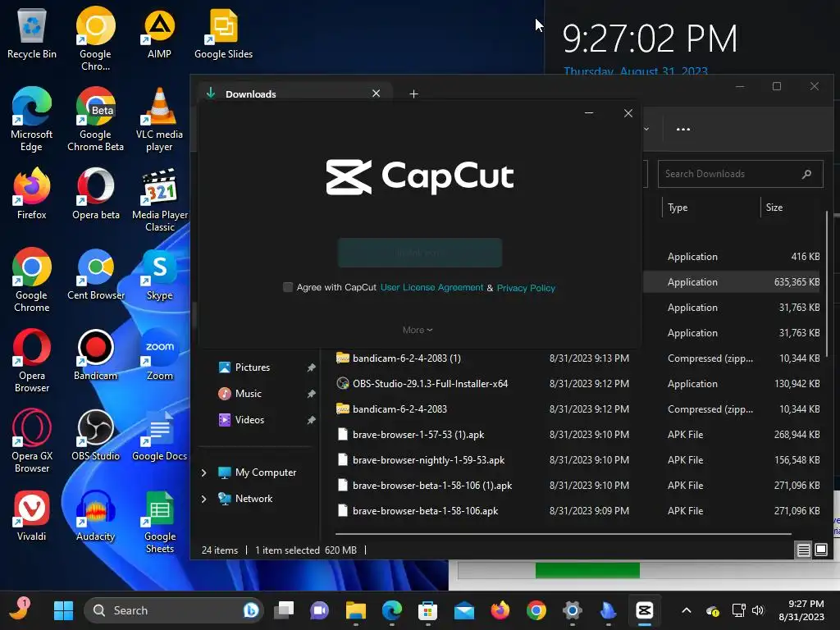The image size is (840, 630).
Task: Select the Skype desktop shortcut
Action: click(159, 274)
